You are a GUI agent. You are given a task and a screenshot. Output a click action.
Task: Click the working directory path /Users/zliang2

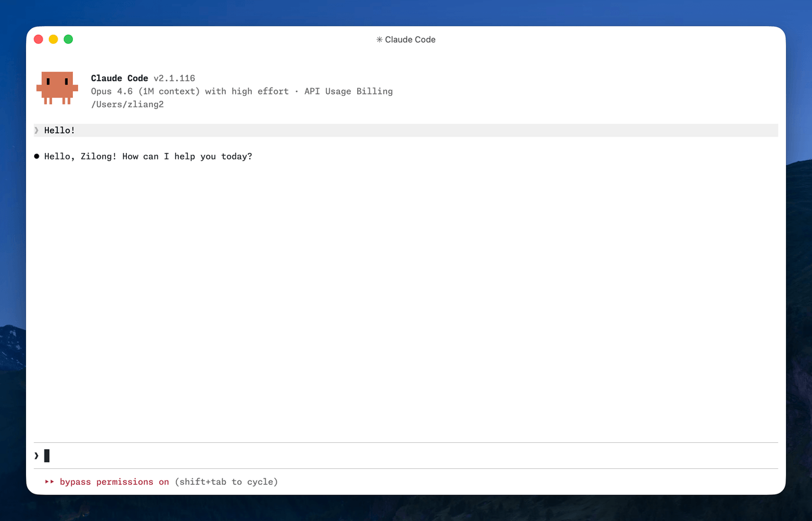(x=128, y=104)
